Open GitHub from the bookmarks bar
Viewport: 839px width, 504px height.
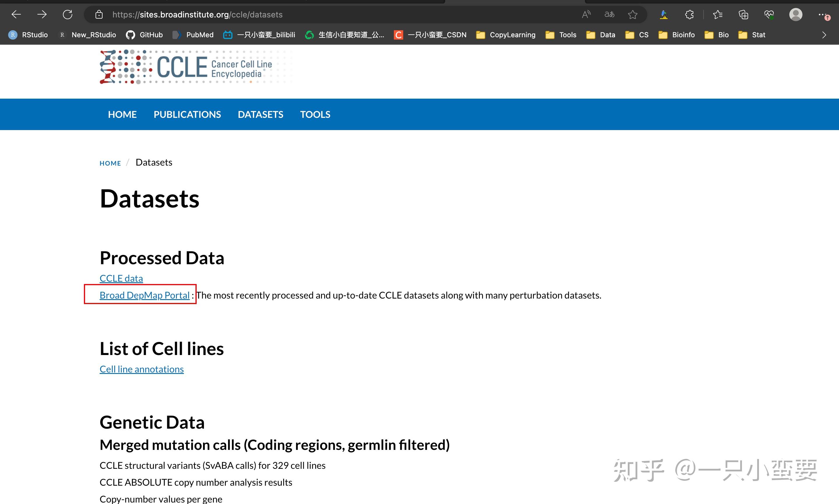coord(144,35)
